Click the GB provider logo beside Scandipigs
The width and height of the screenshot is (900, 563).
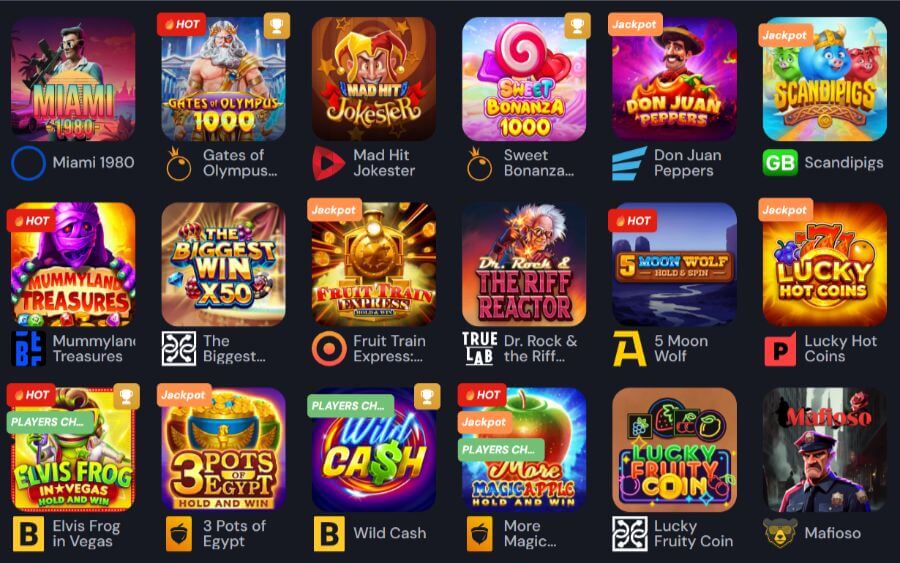(x=780, y=163)
